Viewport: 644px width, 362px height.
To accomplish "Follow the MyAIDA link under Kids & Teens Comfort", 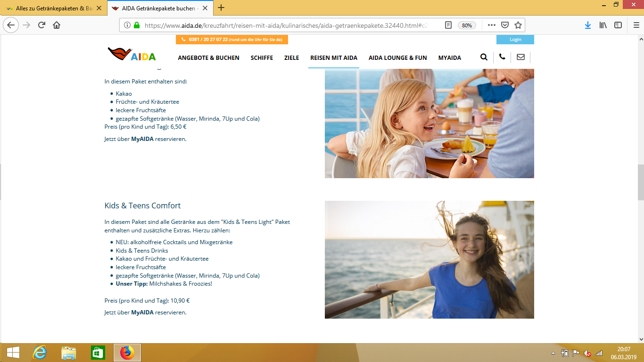I will pyautogui.click(x=142, y=313).
